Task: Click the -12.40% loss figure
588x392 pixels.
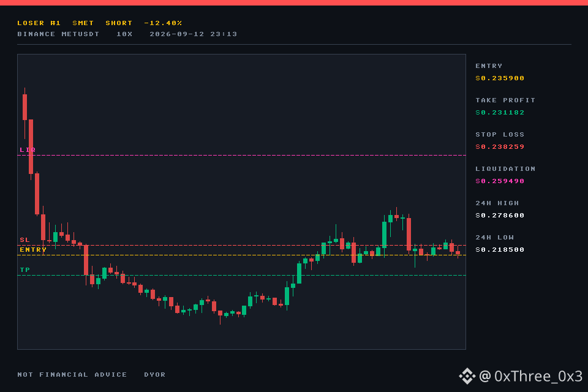Action: pos(163,23)
